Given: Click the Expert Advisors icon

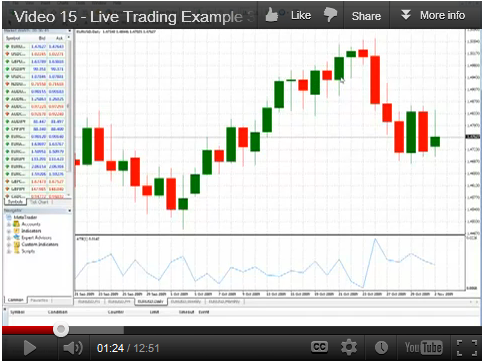Looking at the screenshot, I should tap(16, 237).
